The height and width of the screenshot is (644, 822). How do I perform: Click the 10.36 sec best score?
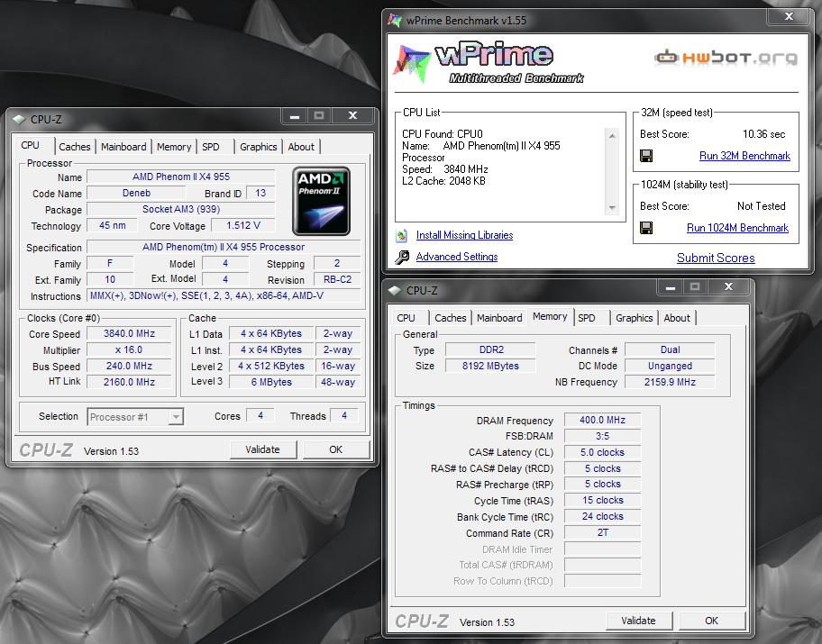(763, 134)
